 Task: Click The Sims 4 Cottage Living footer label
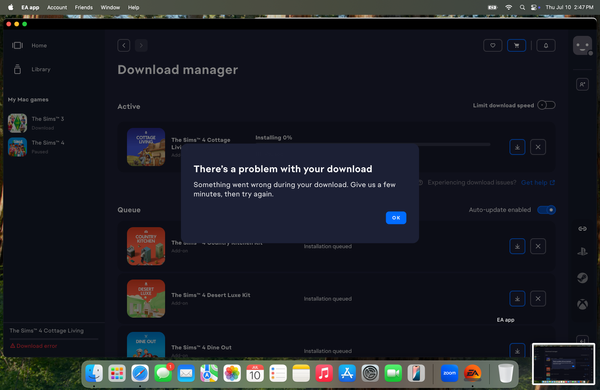[46, 331]
